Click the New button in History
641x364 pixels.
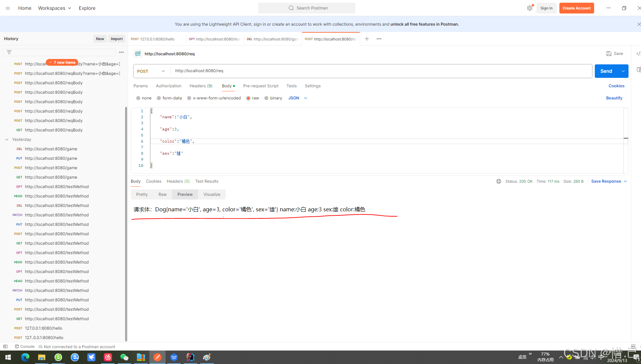[x=100, y=39]
